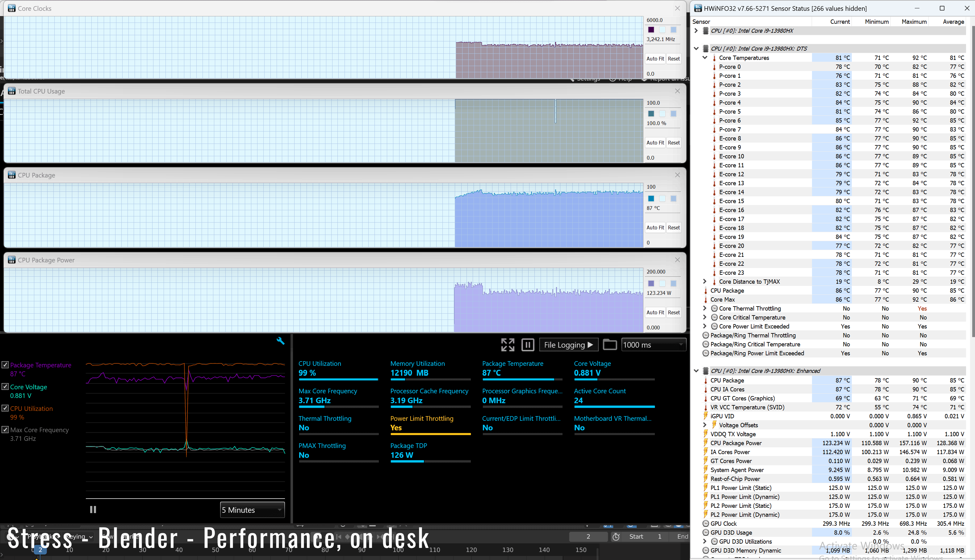The width and height of the screenshot is (975, 560).
Task: Click the Core Thermal Throttling status icon
Action: (714, 308)
